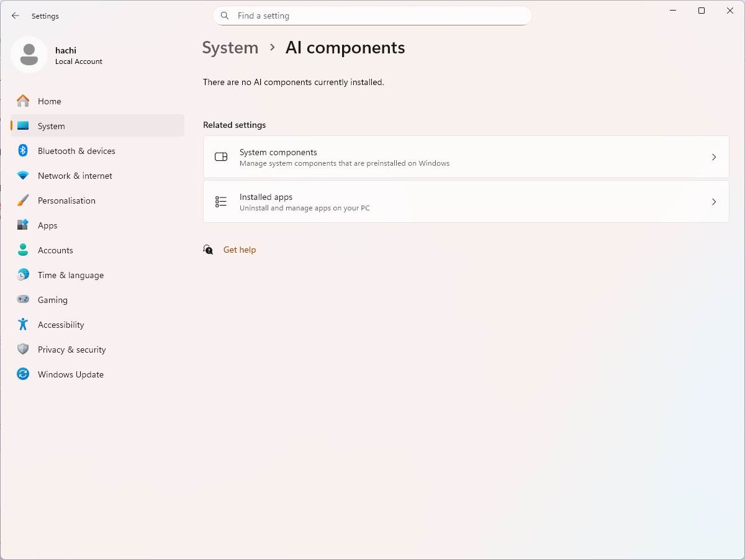Viewport: 745px width, 560px height.
Task: Expand System components chevron
Action: click(714, 157)
